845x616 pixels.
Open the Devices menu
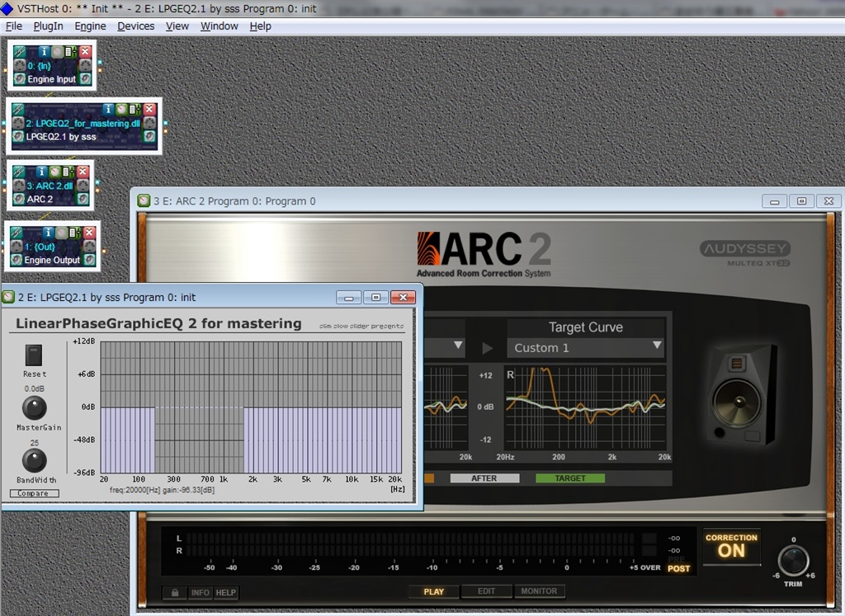[x=136, y=26]
